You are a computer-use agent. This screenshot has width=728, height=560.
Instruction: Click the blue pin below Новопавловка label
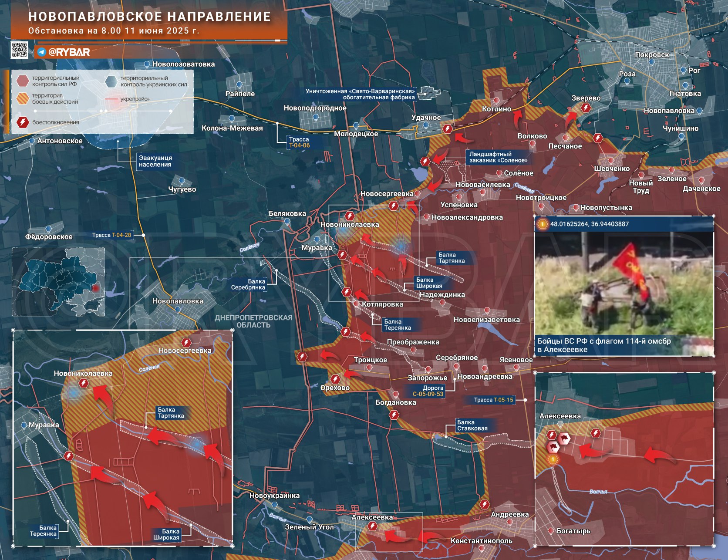click(x=178, y=310)
